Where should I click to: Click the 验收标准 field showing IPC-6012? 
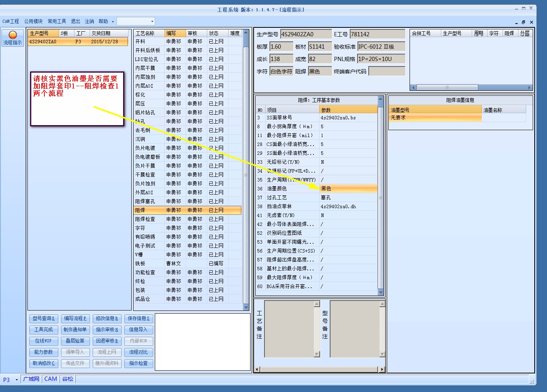point(381,47)
